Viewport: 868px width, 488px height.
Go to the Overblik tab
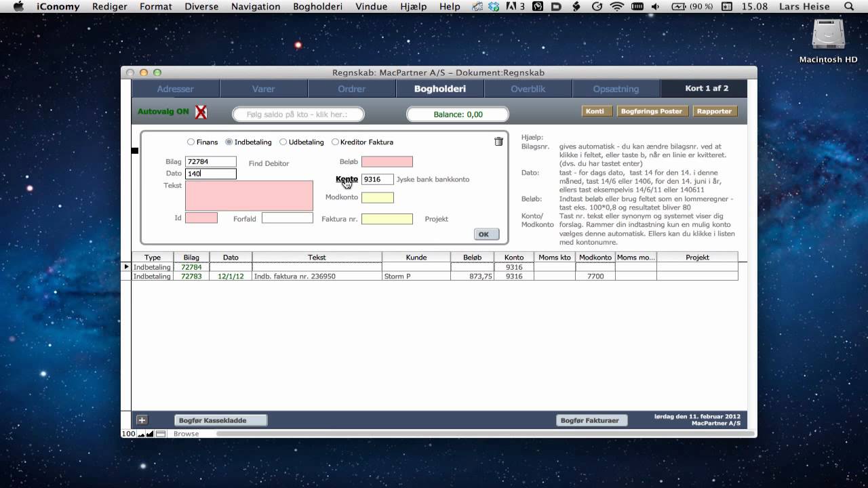528,89
